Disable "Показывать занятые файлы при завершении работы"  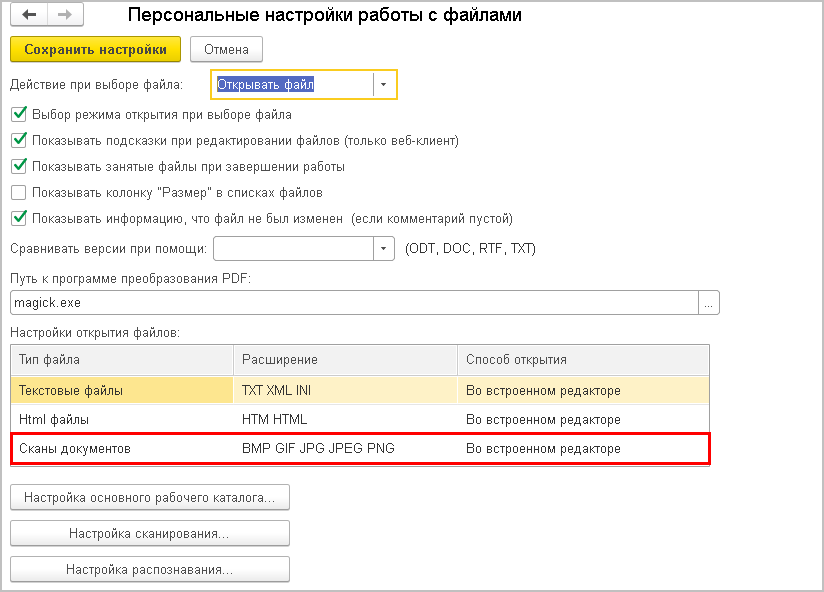[x=18, y=166]
